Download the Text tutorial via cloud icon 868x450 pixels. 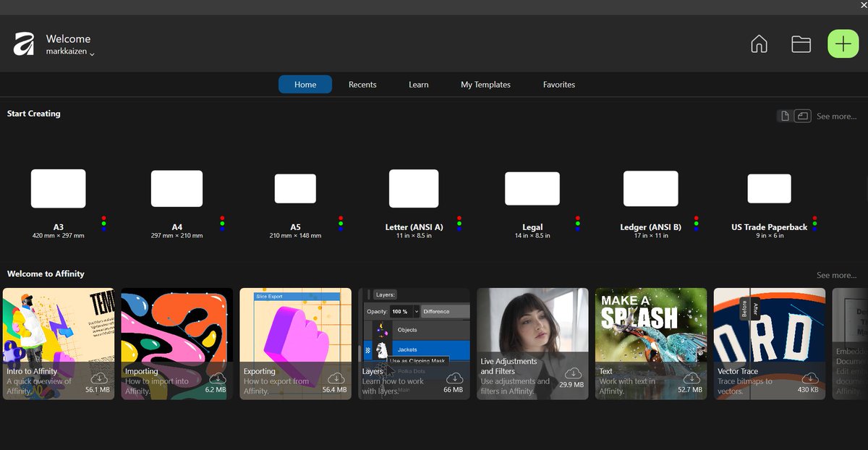pos(692,378)
